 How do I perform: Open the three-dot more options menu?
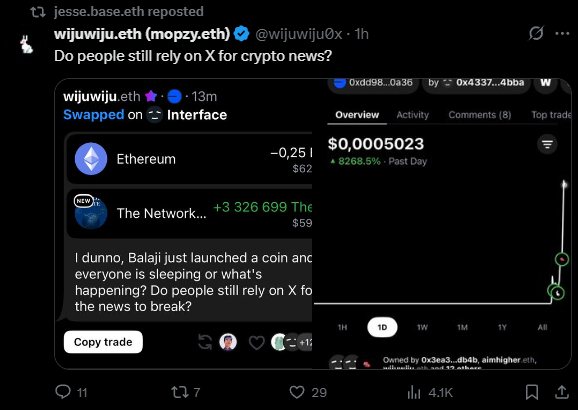point(562,34)
